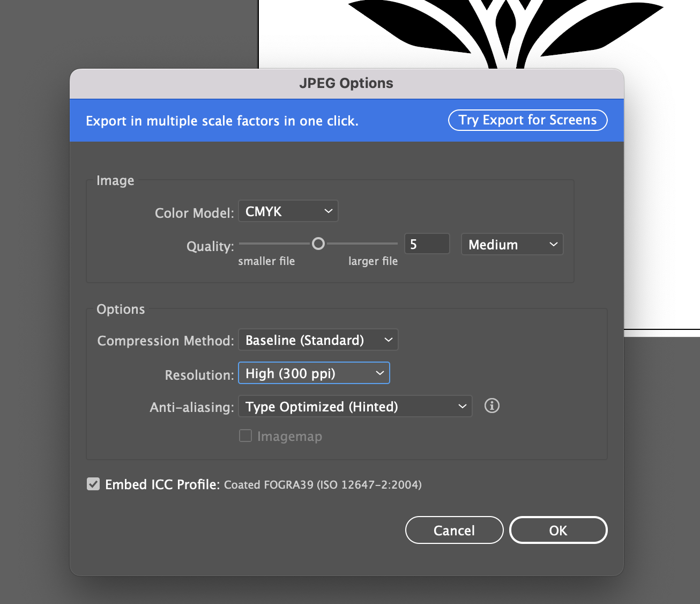Focus the Quality value field showing 5
Viewport: 700px width, 604px height.
426,245
